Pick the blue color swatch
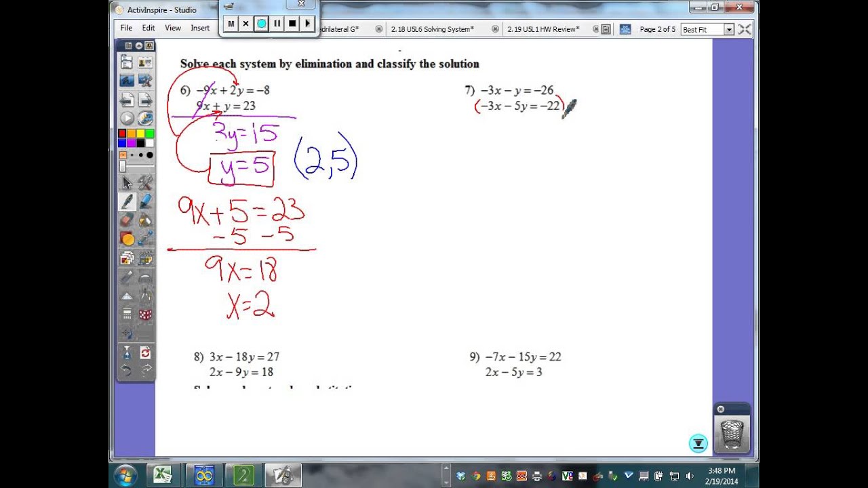 coord(122,143)
